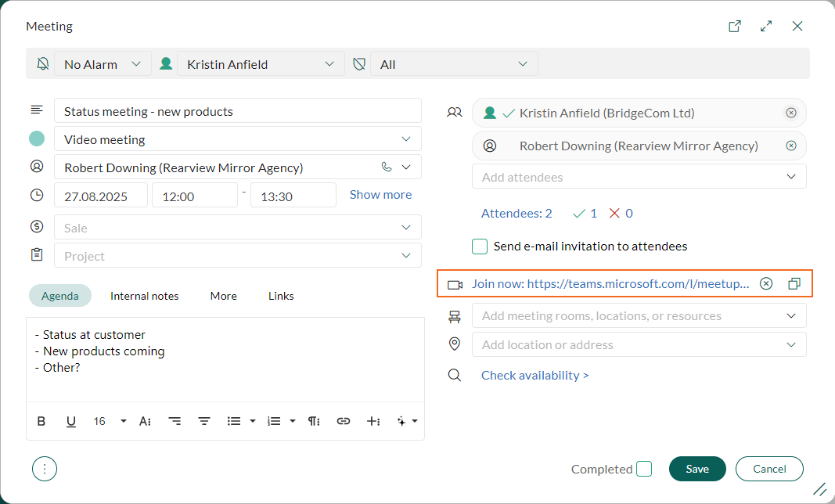Expand the dialog to full screen
This screenshot has height=504, width=835.
[x=766, y=26]
